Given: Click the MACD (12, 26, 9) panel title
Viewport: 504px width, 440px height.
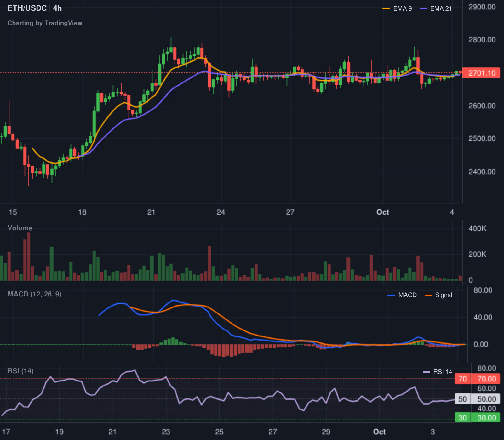Looking at the screenshot, I should [x=35, y=294].
